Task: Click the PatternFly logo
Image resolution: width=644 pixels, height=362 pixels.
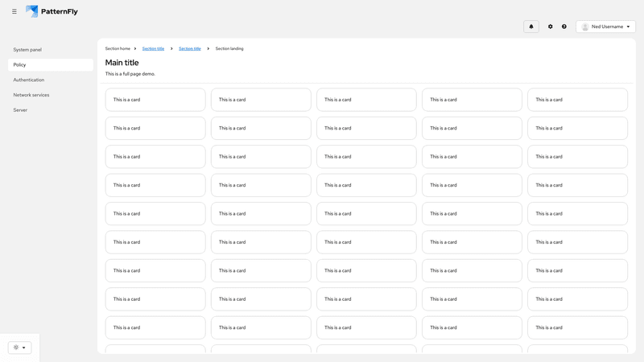Action: [x=52, y=11]
